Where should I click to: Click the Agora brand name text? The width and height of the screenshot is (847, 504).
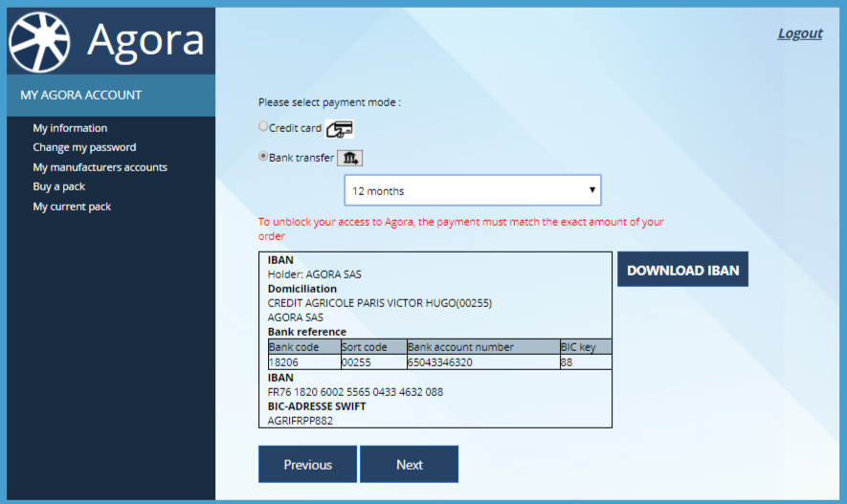tap(145, 40)
